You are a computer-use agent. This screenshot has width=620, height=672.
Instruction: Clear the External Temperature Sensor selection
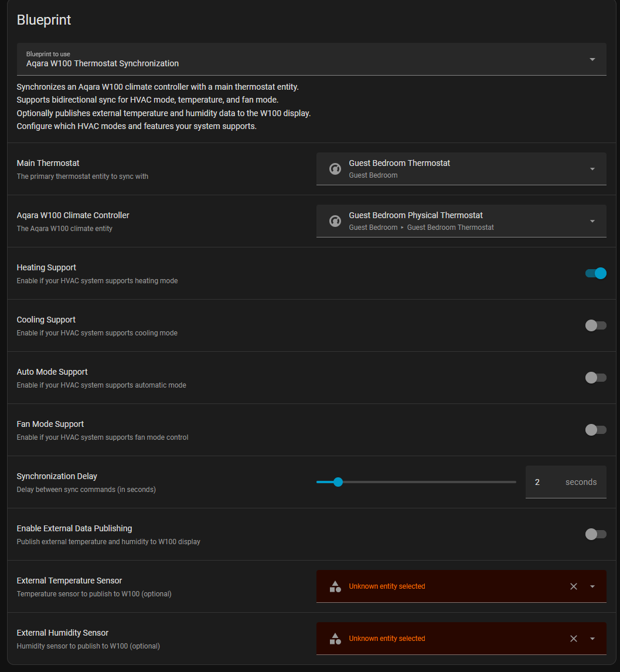click(574, 586)
